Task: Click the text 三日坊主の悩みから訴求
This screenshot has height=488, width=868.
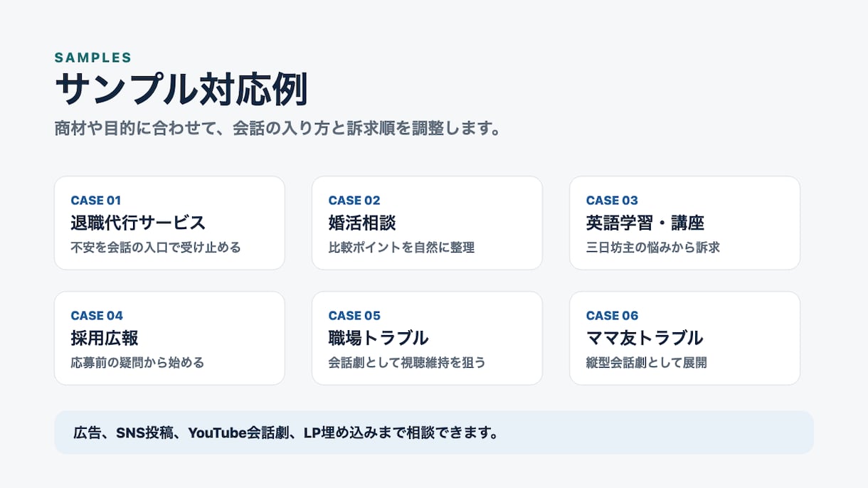Action: (653, 248)
